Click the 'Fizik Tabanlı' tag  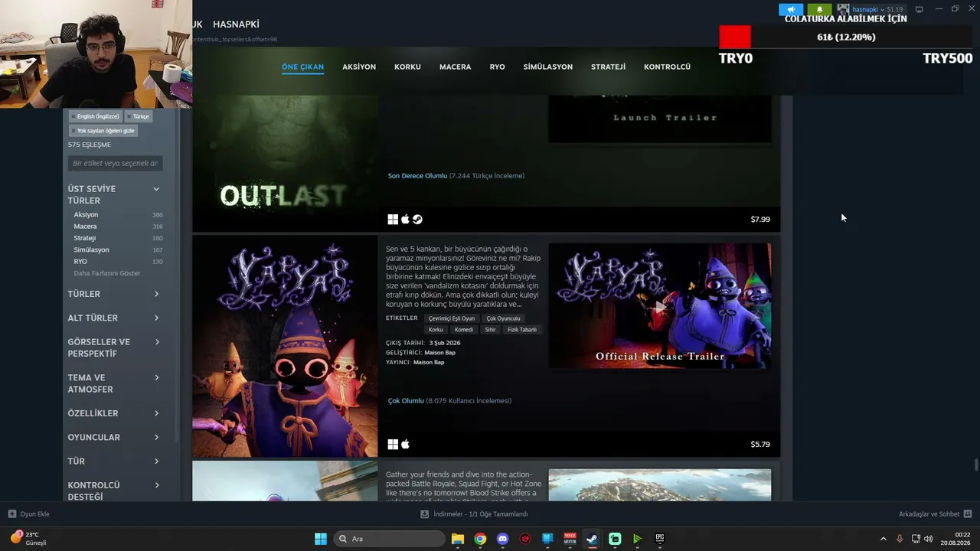pos(522,330)
